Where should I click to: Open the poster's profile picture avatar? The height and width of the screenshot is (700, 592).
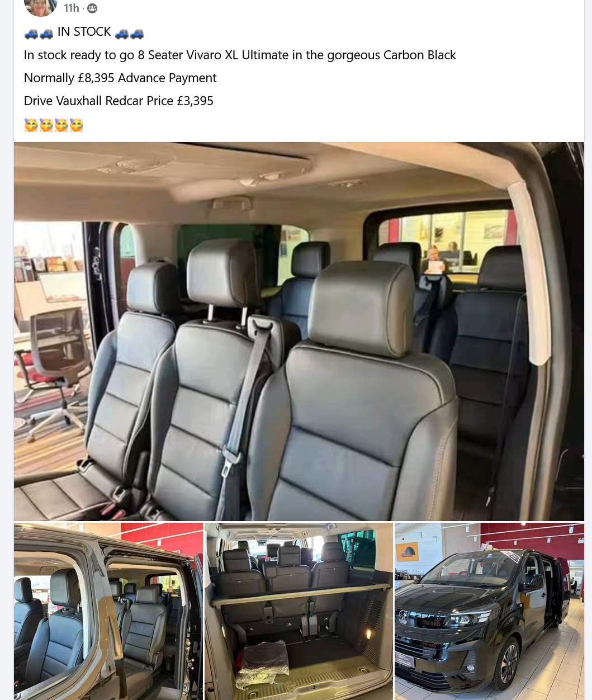(41, 7)
